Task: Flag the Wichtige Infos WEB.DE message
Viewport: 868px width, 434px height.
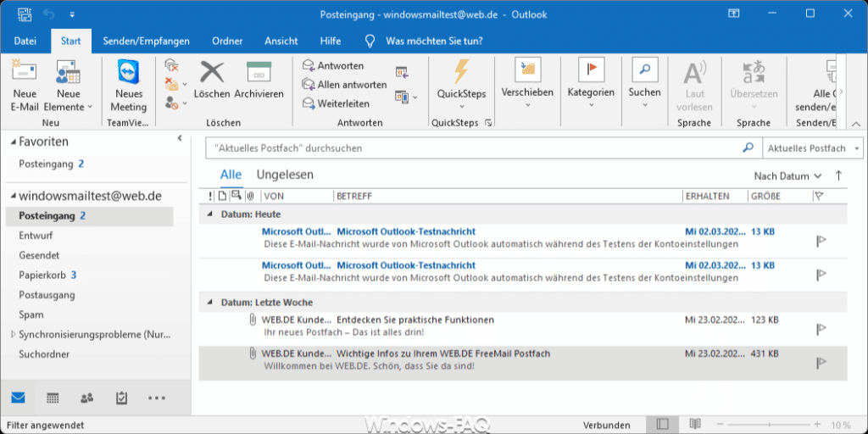Action: 821,363
